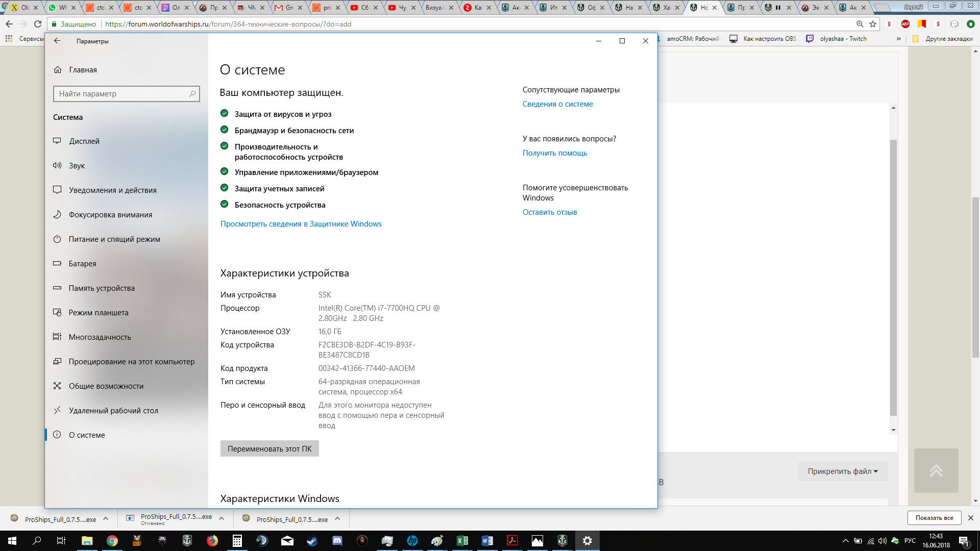Bookmark page with the star icon
This screenshot has width=980, height=551.
click(x=873, y=24)
